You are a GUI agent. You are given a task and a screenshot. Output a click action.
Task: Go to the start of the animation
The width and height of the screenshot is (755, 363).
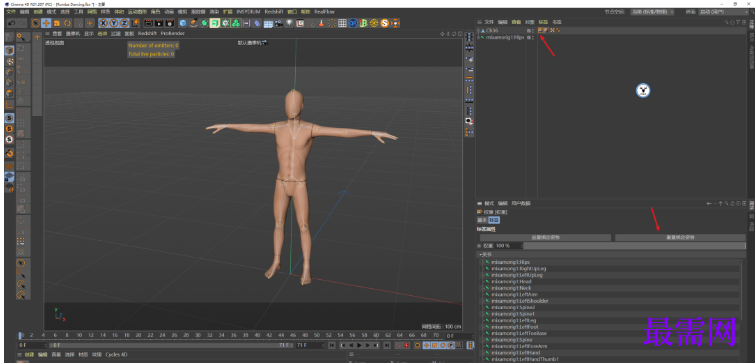click(332, 345)
